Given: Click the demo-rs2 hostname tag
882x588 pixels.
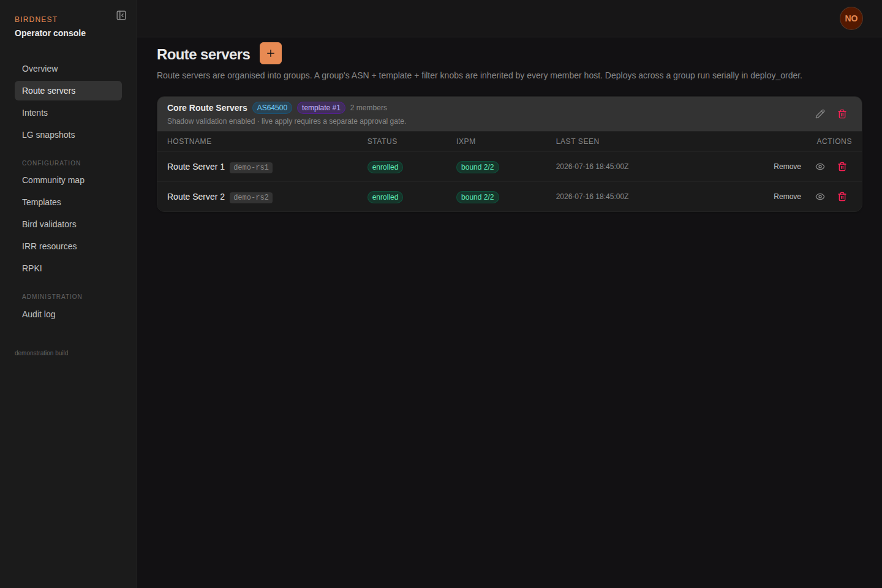Looking at the screenshot, I should point(251,197).
